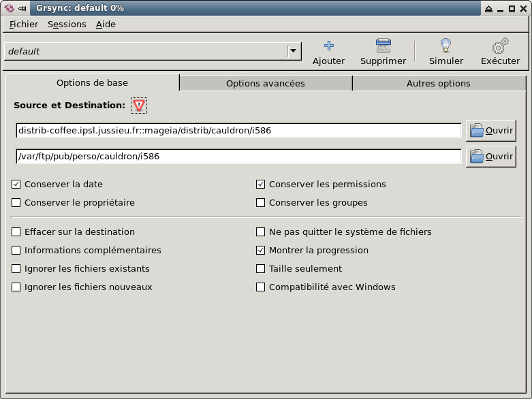Viewport: 532px width, 399px height.
Task: Click the Supprimer shredder icon
Action: (x=383, y=46)
